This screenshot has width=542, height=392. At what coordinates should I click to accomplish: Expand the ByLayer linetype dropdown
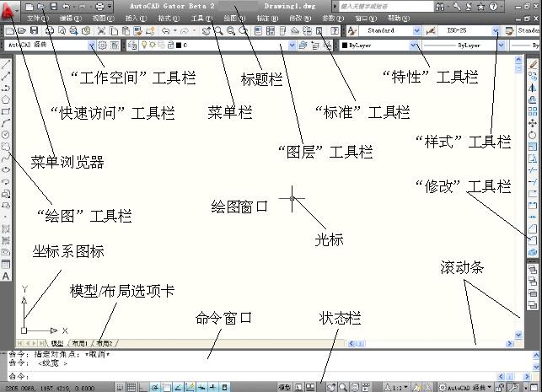[502, 46]
